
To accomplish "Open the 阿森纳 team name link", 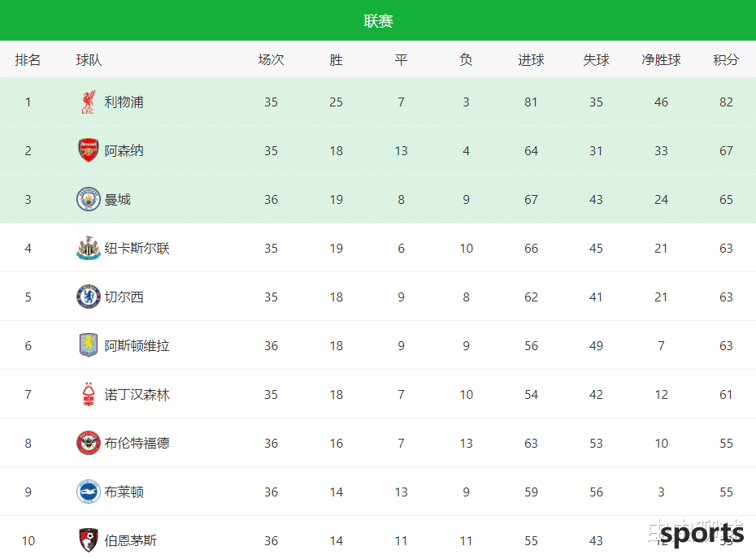I will [124, 151].
